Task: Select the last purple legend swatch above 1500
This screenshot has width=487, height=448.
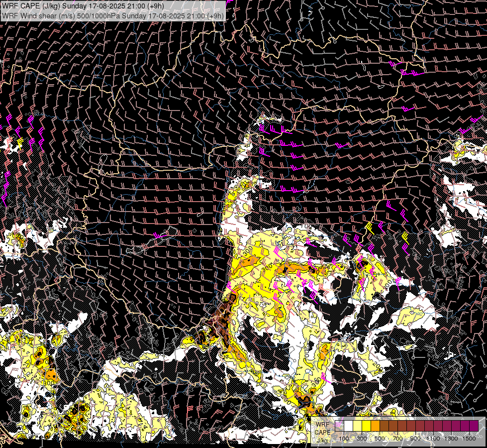Action: (474, 426)
